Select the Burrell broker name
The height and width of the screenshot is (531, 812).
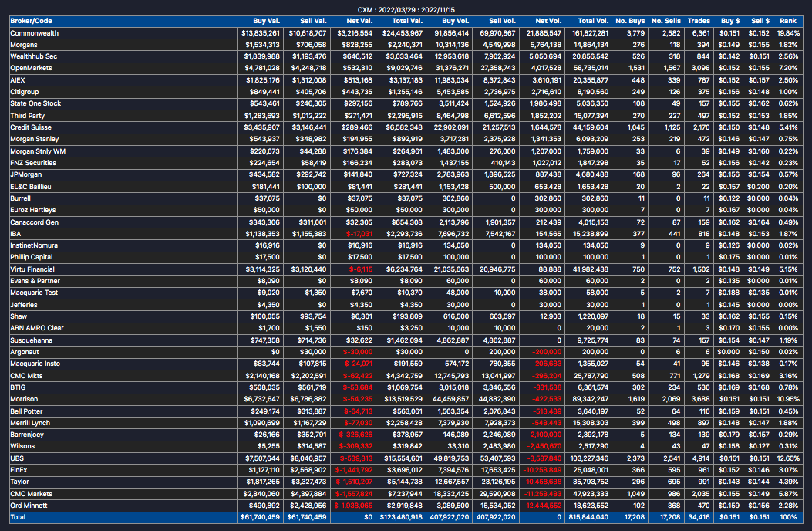20,198
